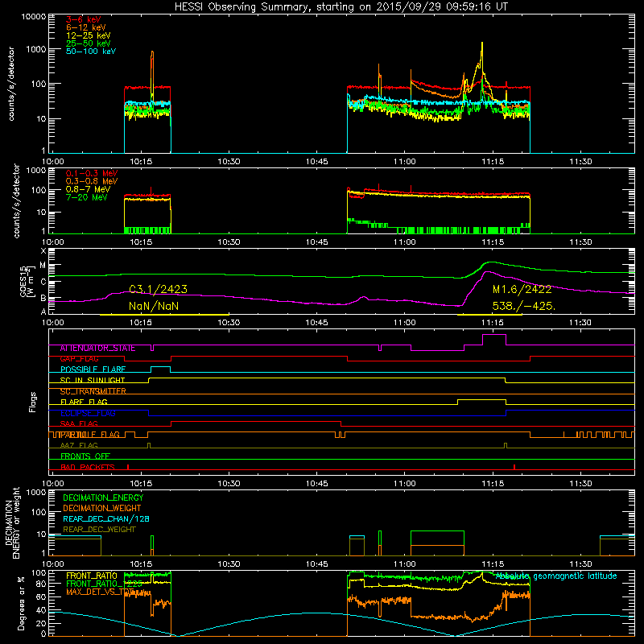Click the 11:00 tick label under the top panel
This screenshot has width=644, height=644.
click(405, 162)
